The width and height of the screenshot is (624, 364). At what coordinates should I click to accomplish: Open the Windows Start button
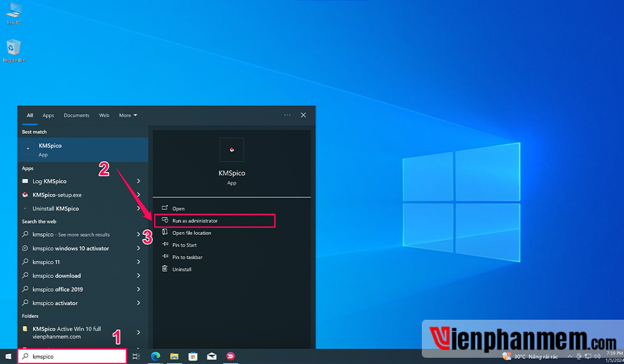[9, 357]
